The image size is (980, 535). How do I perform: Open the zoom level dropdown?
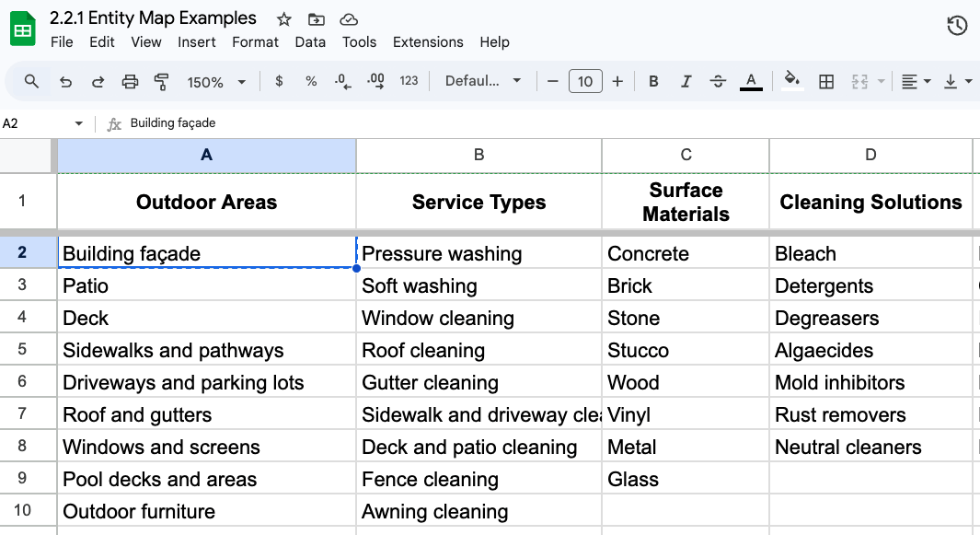(x=215, y=81)
